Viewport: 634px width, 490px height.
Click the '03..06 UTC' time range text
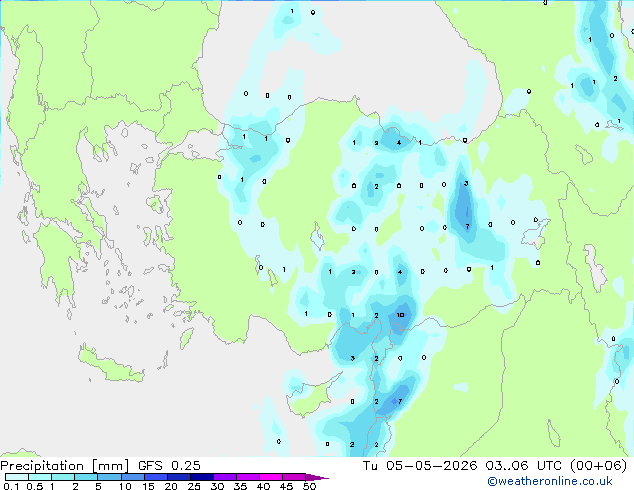(524, 466)
